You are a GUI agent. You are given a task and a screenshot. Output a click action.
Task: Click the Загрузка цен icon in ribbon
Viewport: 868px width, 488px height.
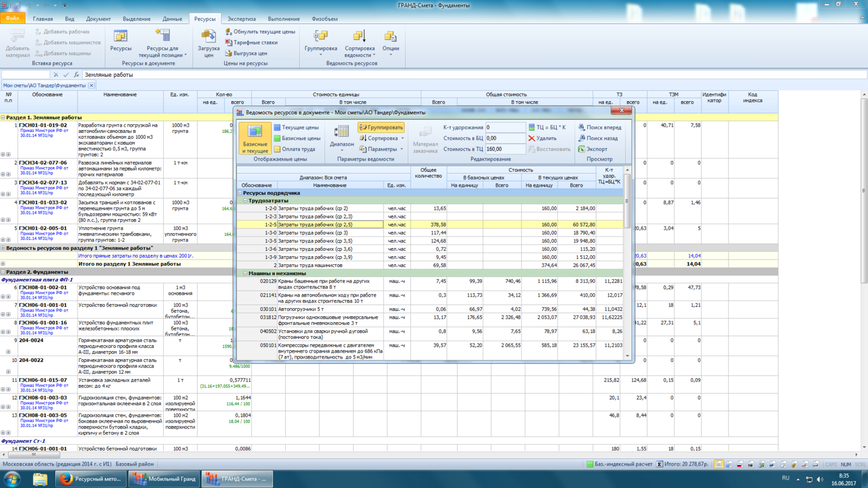208,37
